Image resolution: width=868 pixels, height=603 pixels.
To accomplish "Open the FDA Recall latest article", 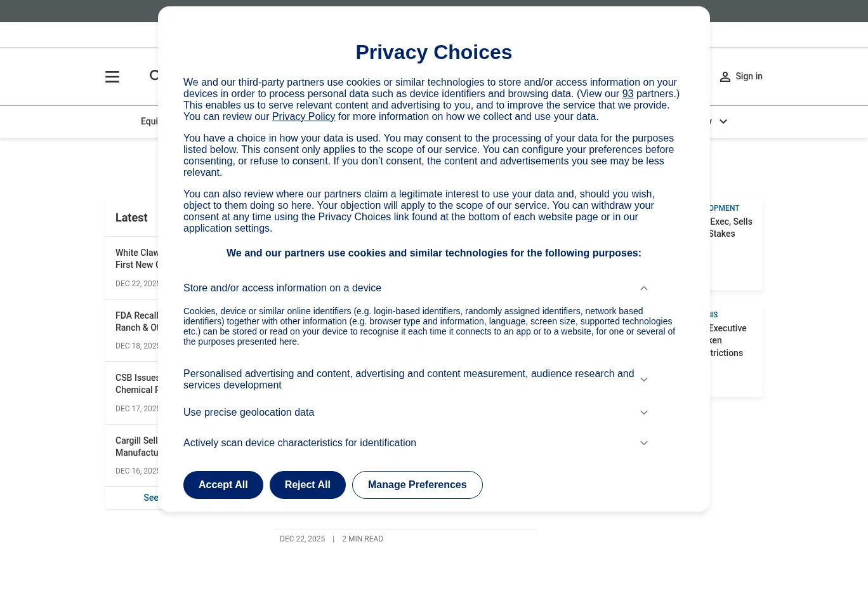I will click(x=137, y=321).
